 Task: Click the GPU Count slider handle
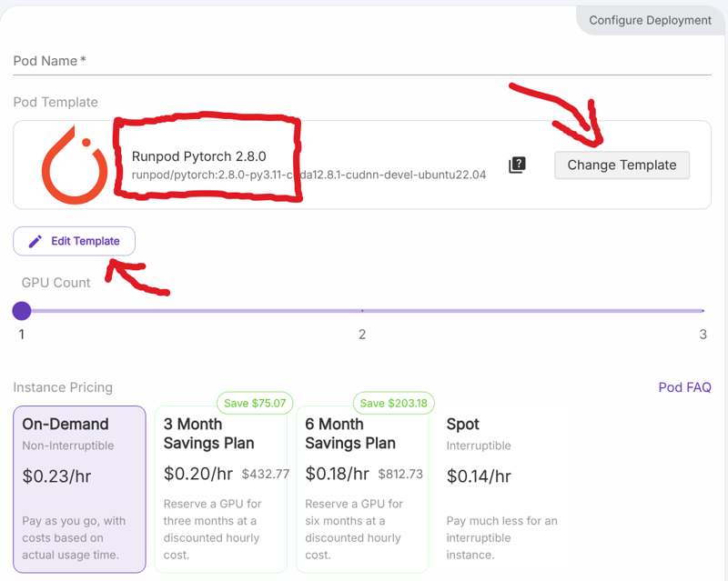tap(21, 311)
